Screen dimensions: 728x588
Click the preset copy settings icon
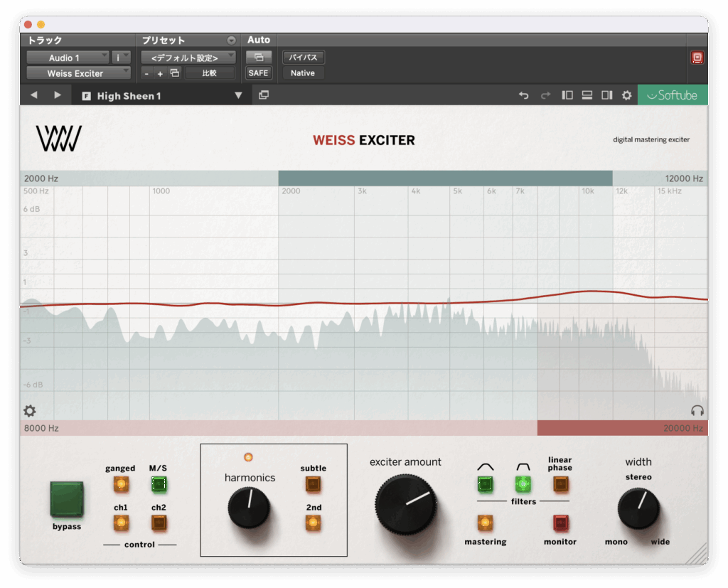[175, 73]
